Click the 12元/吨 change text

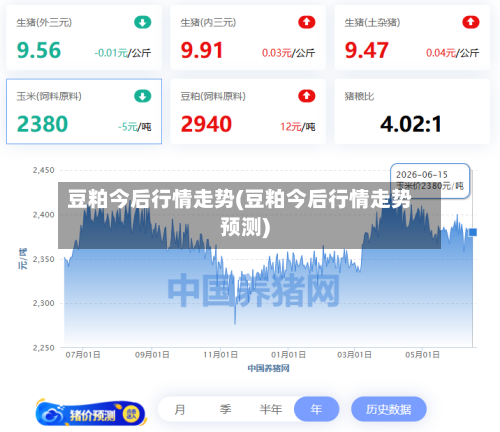pyautogui.click(x=297, y=127)
